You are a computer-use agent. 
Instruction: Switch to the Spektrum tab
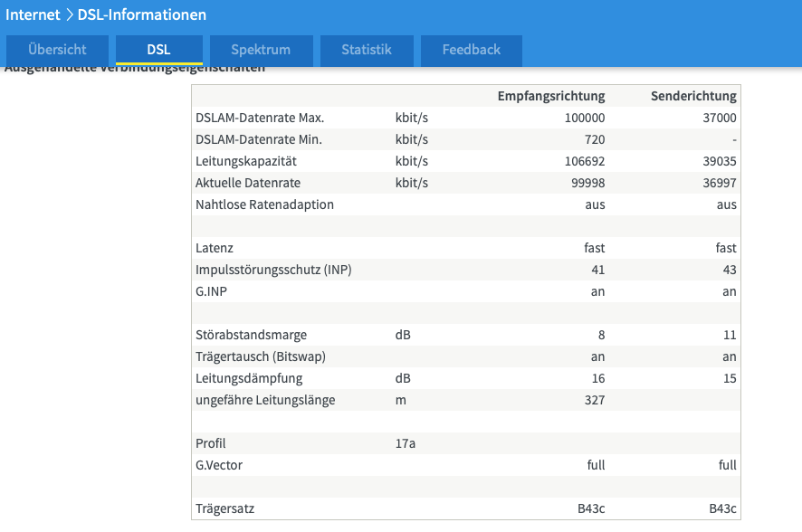point(261,50)
